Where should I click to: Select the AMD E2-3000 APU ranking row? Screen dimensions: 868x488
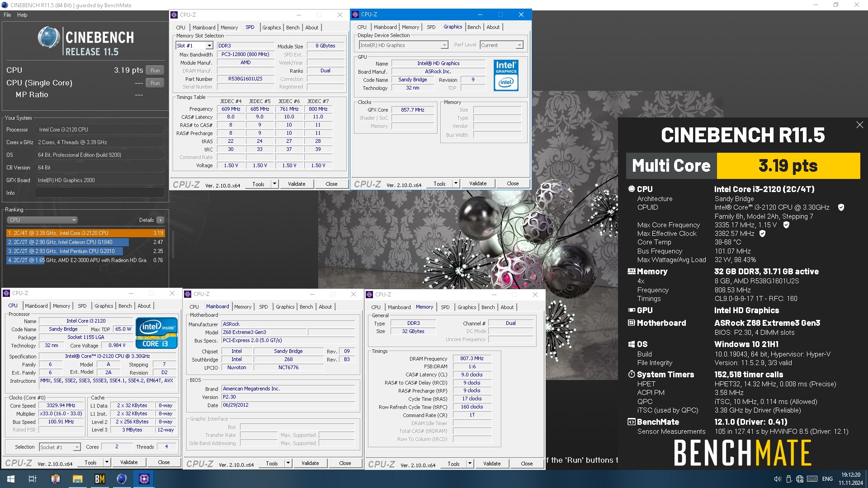(85, 260)
